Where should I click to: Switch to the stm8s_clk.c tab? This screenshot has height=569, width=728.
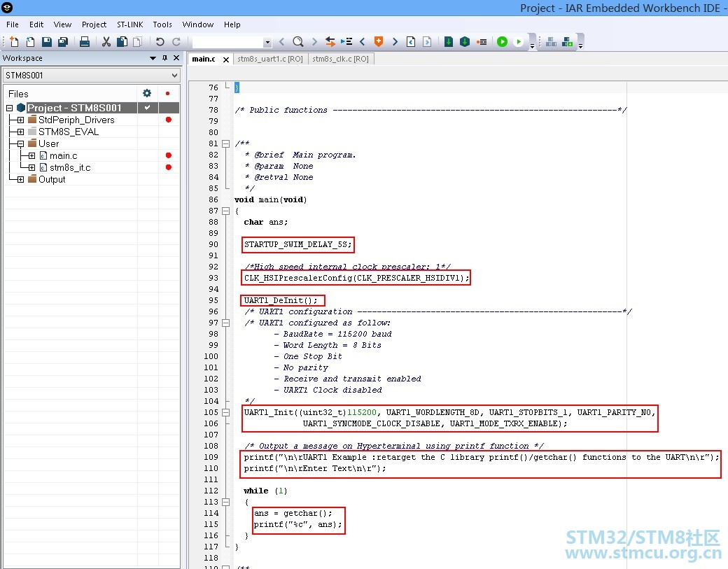coord(340,59)
